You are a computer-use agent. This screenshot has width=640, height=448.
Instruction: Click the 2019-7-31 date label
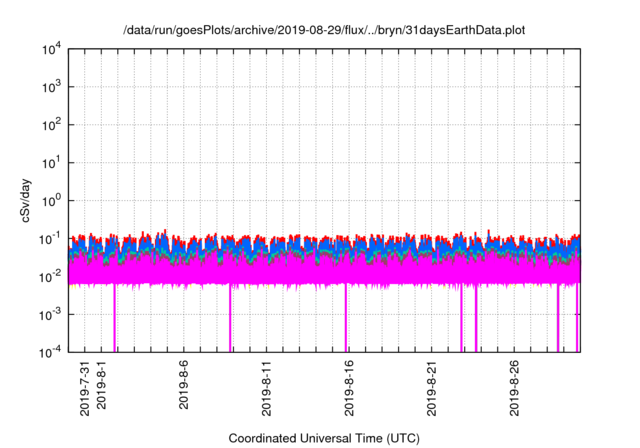pyautogui.click(x=85, y=388)
